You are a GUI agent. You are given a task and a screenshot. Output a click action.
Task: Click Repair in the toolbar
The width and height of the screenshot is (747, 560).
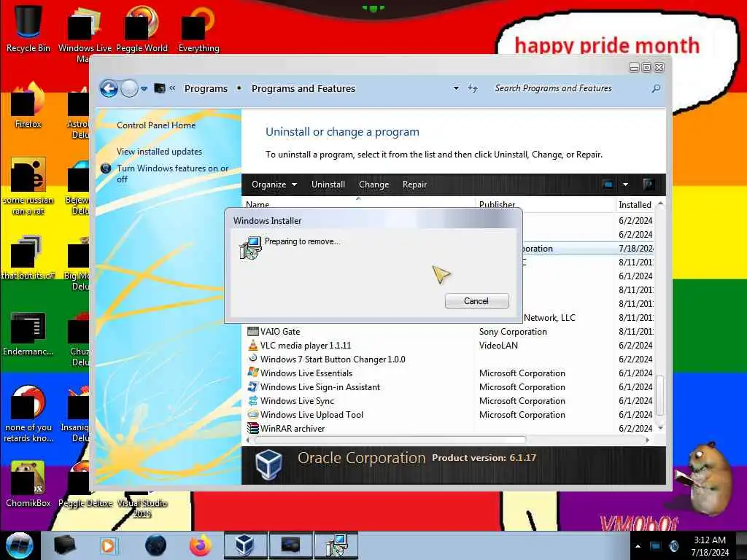pos(414,184)
